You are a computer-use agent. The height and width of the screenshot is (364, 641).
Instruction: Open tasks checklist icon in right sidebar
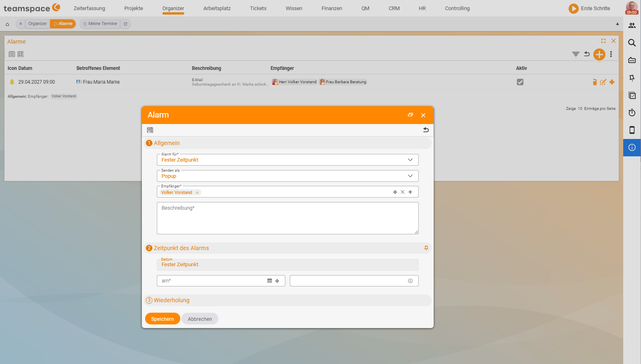tap(632, 95)
